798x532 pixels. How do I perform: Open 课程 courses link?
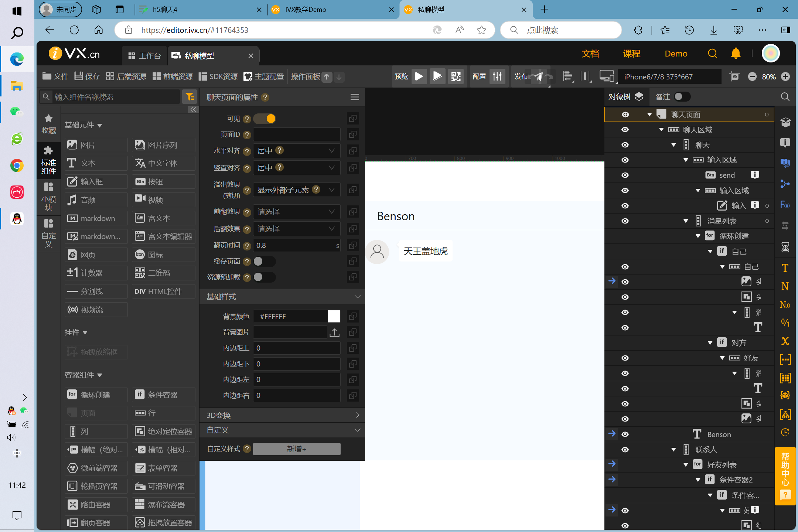coord(632,54)
